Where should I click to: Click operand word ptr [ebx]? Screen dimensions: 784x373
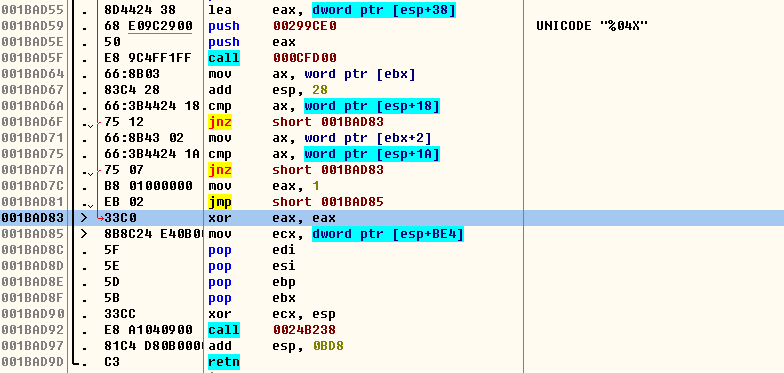360,74
